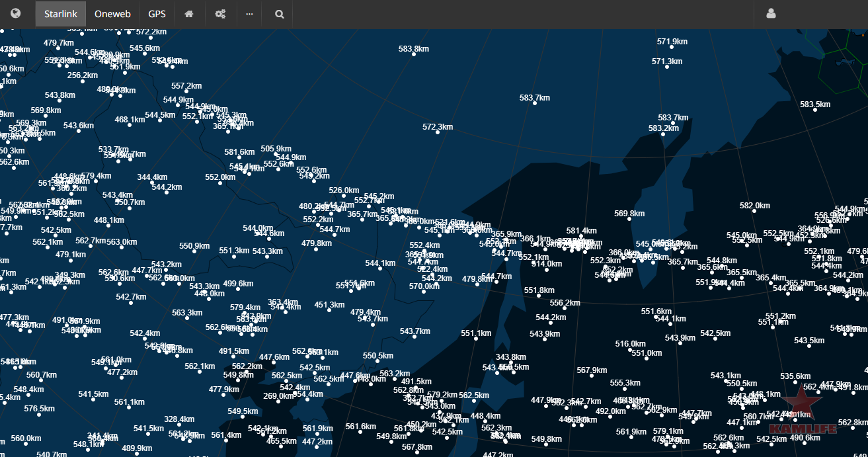Switch to the Oneweb tab
Image resolution: width=868 pixels, height=457 pixels.
[112, 14]
